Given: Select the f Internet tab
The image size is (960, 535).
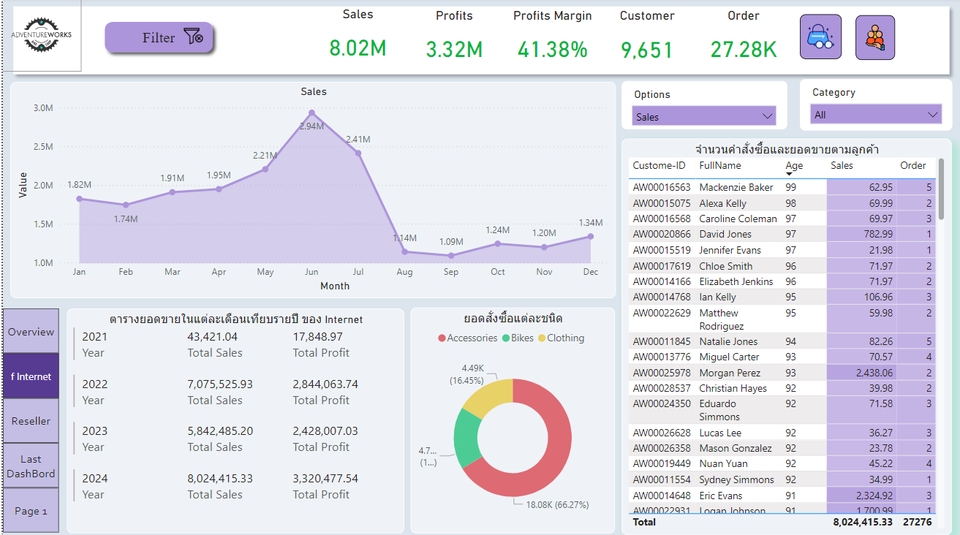Looking at the screenshot, I should click(x=31, y=377).
